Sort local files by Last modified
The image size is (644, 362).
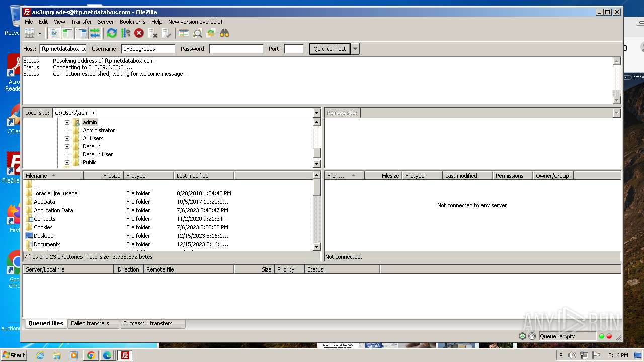pyautogui.click(x=204, y=176)
